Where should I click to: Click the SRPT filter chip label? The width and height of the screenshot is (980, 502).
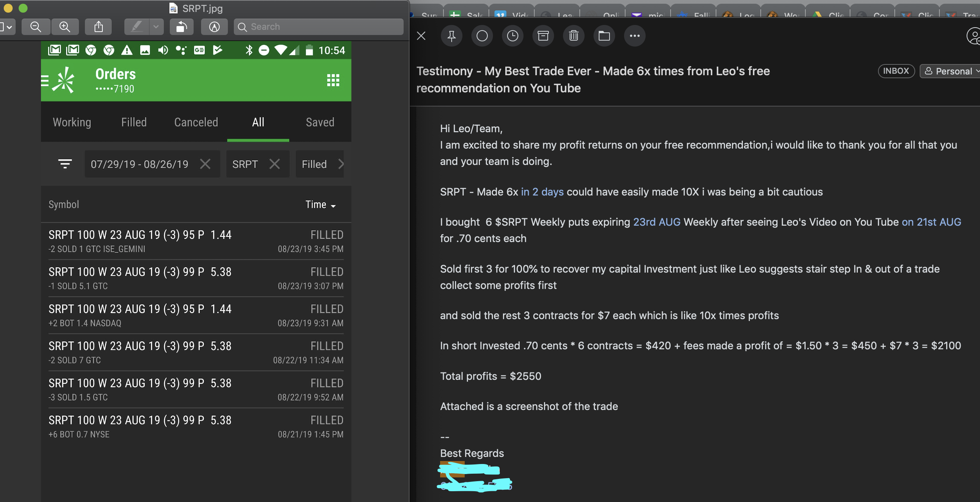pyautogui.click(x=245, y=164)
